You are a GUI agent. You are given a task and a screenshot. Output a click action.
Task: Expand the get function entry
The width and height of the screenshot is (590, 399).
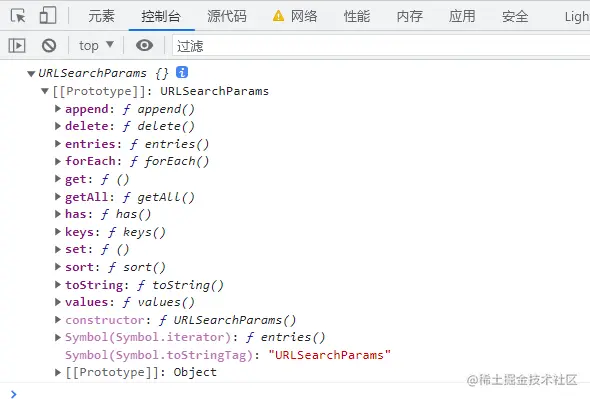(x=58, y=178)
